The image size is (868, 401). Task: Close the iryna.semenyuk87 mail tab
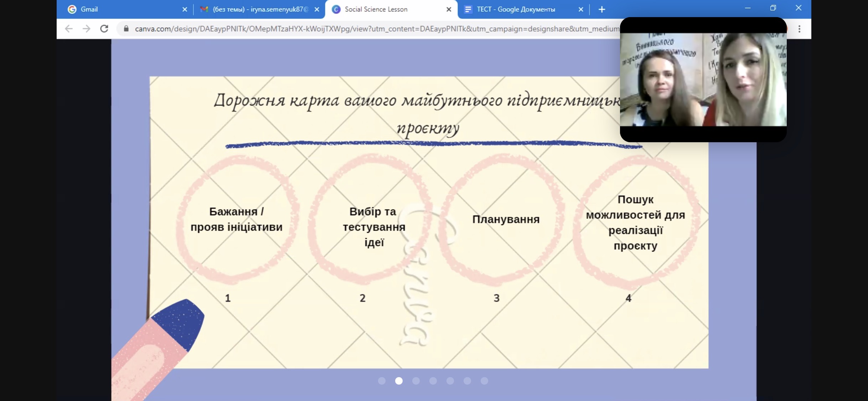[316, 10]
